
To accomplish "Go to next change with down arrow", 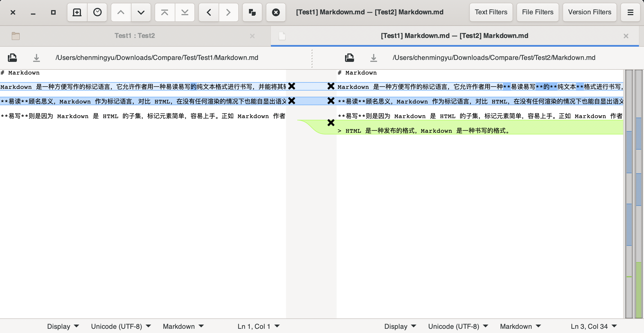I will (141, 12).
